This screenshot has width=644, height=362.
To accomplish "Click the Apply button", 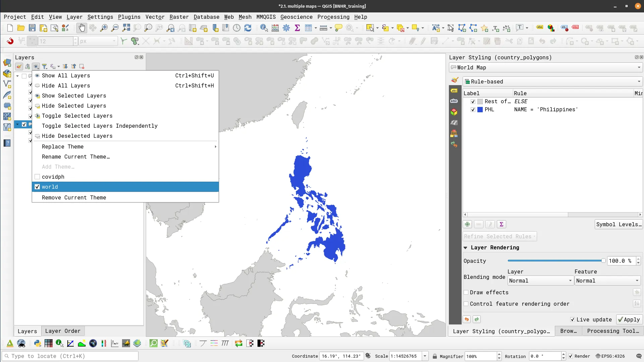I will (x=629, y=319).
